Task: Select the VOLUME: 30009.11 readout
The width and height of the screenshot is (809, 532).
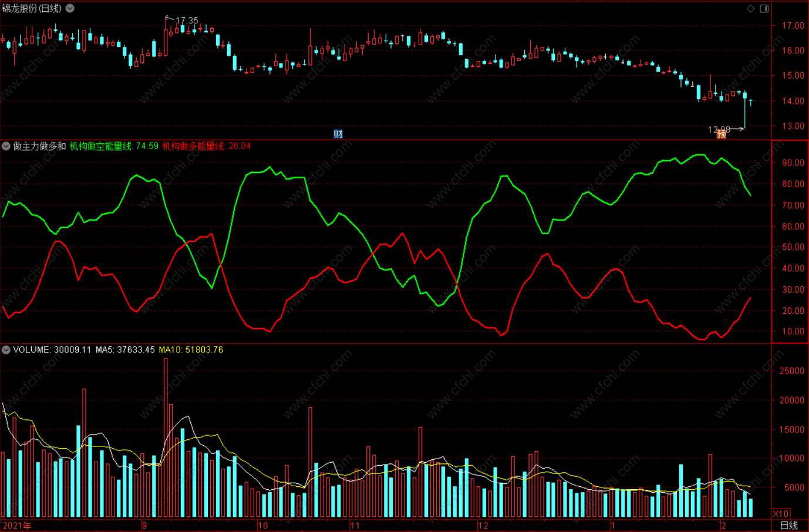Action: point(52,350)
